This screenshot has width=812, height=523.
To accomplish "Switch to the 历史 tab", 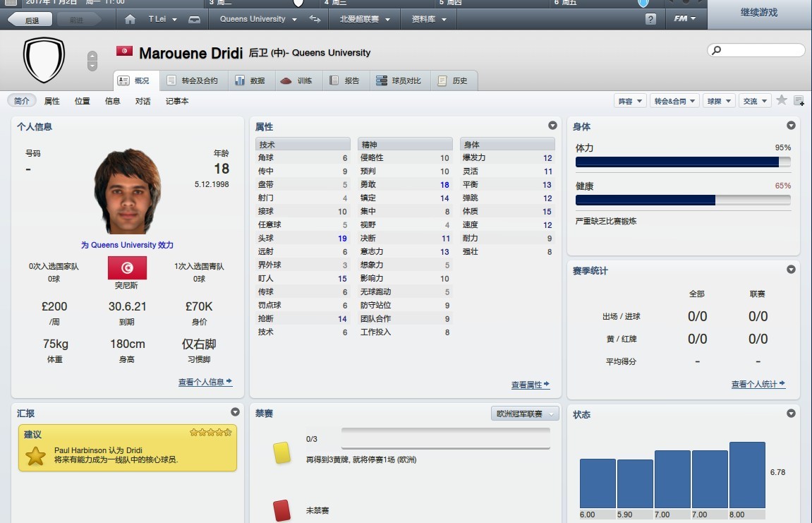I will [x=454, y=81].
